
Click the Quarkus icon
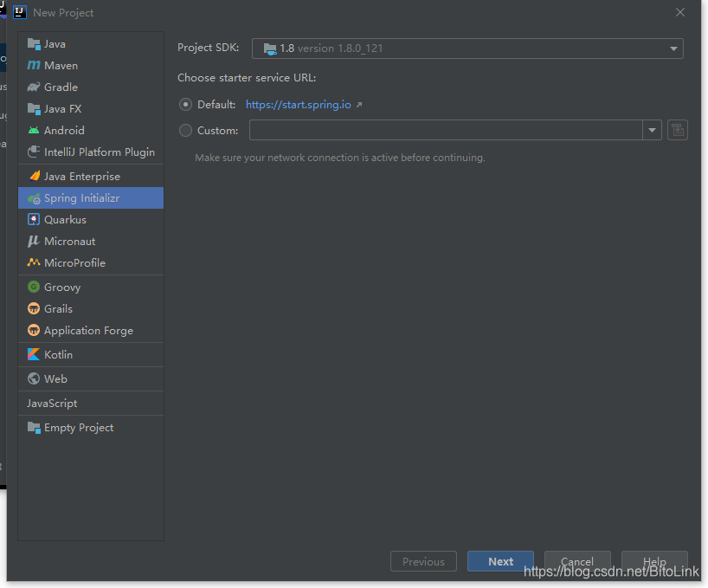coord(34,219)
